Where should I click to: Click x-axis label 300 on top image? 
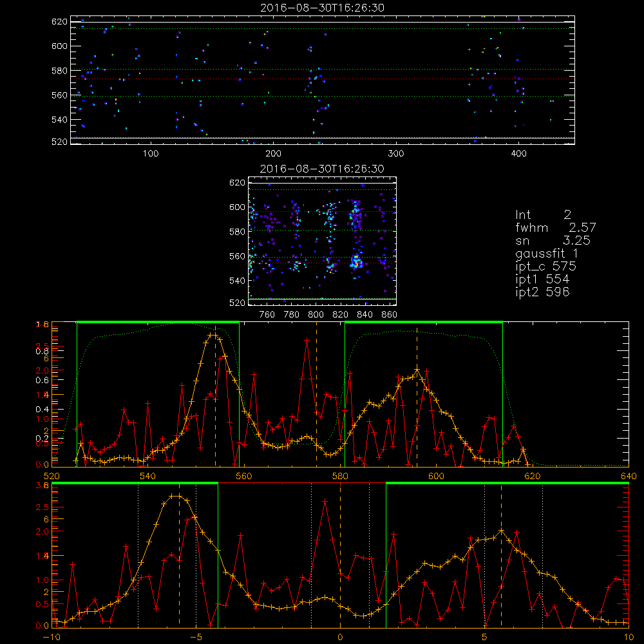click(x=396, y=154)
